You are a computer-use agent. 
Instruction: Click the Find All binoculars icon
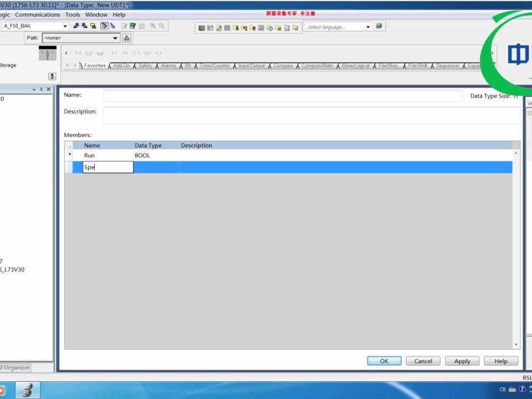pyautogui.click(x=93, y=26)
